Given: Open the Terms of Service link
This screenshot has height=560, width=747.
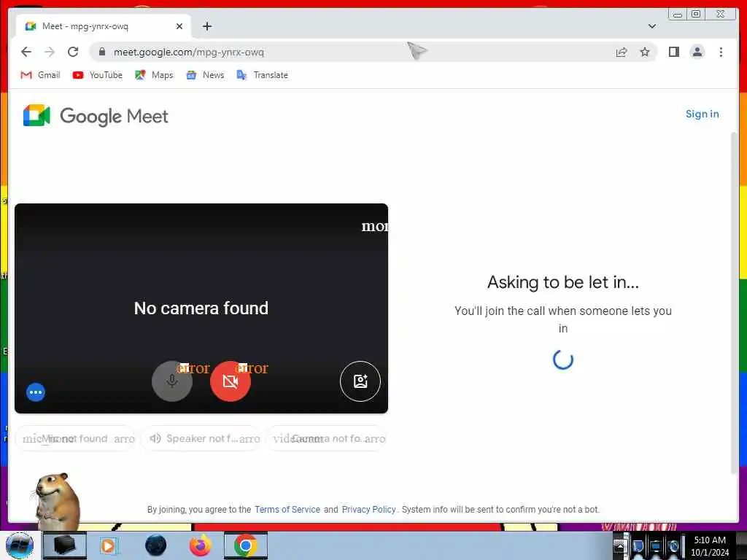Looking at the screenshot, I should [x=287, y=510].
